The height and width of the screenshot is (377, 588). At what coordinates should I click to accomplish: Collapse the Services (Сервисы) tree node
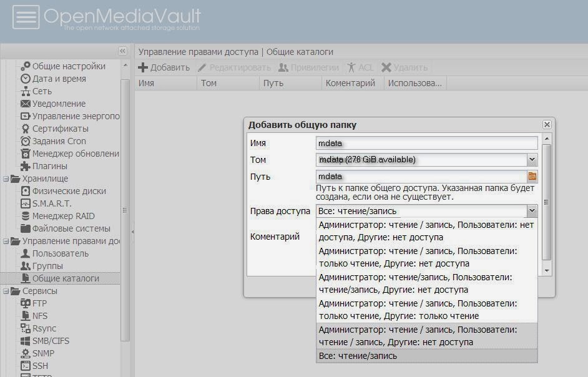pos(6,291)
